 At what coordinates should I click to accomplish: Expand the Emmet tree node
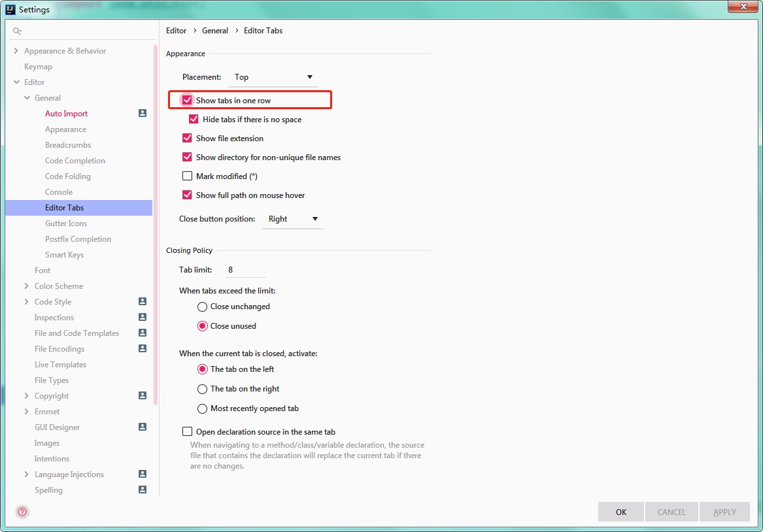pos(27,411)
